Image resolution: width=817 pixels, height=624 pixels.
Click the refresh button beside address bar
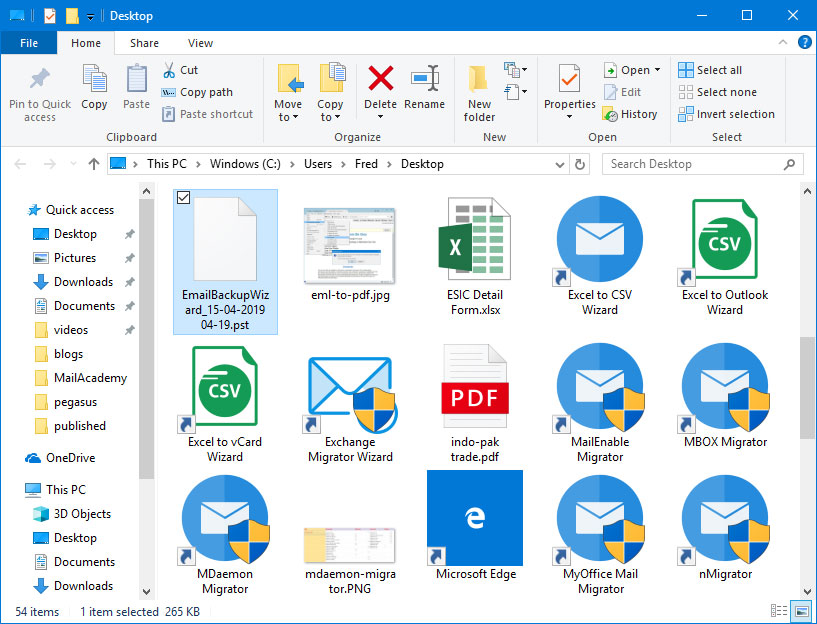[579, 164]
